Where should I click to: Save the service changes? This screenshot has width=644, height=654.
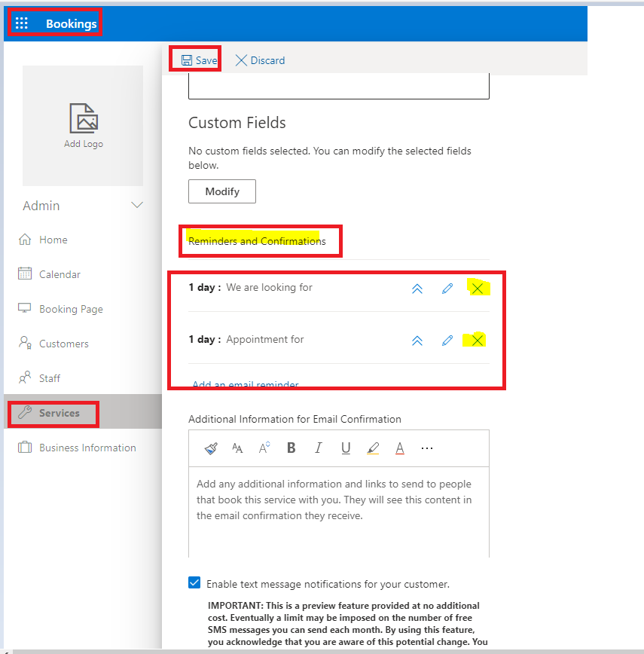pos(199,60)
